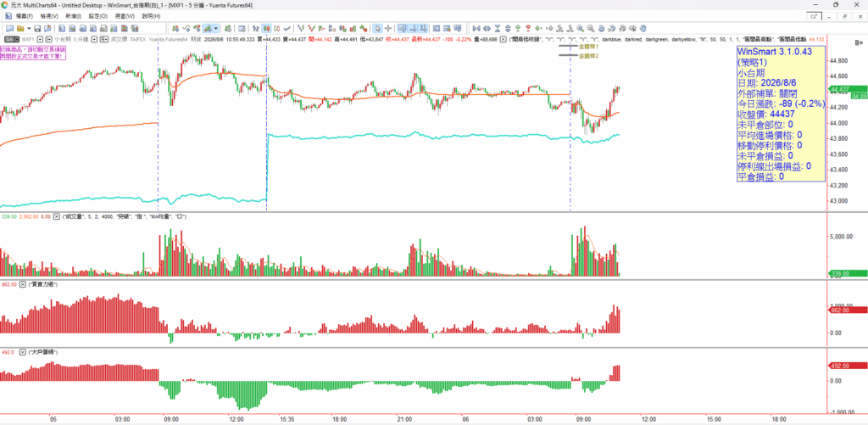Open the 設定(O) menu
868x425 pixels.
tap(98, 16)
